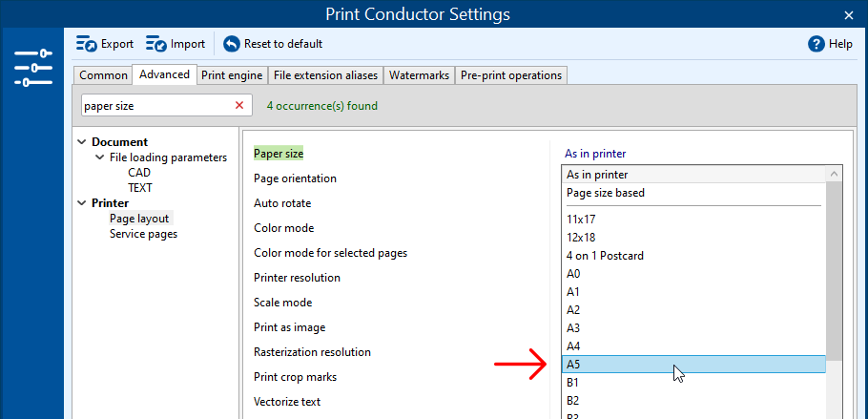The image size is (868, 419).
Task: Click the Document tree label
Action: pyautogui.click(x=119, y=142)
